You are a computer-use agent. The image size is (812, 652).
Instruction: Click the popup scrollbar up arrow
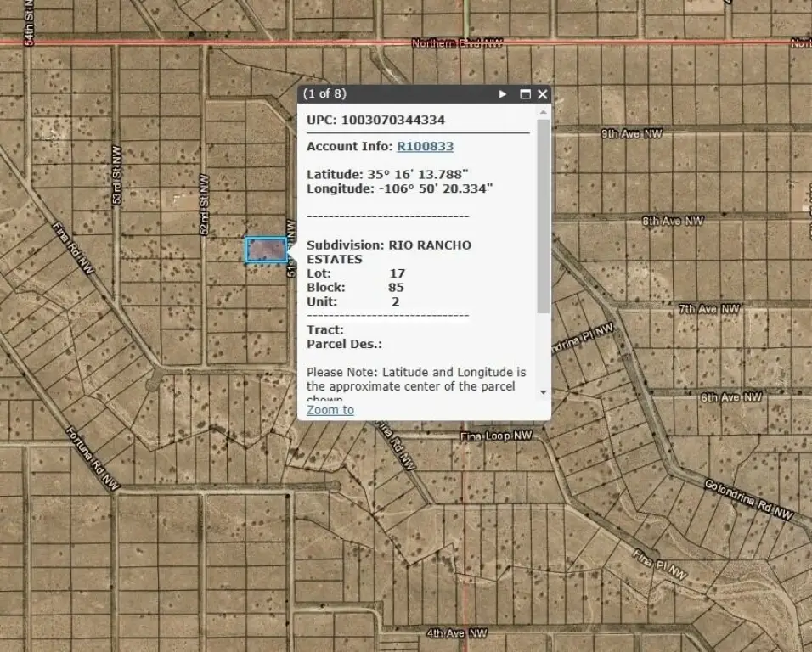(x=544, y=111)
